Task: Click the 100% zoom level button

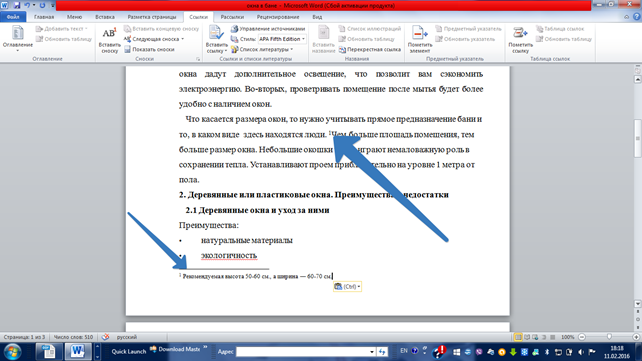Action: [567, 337]
